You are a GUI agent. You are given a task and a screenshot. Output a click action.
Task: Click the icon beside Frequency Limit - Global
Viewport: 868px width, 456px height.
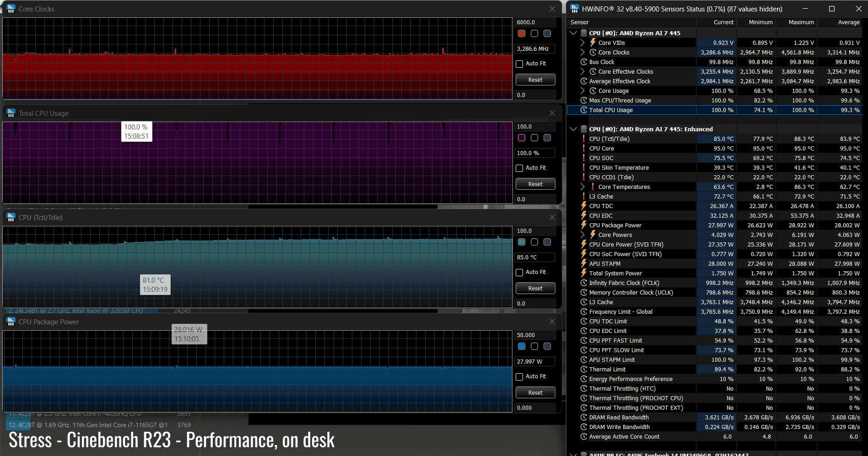point(584,311)
